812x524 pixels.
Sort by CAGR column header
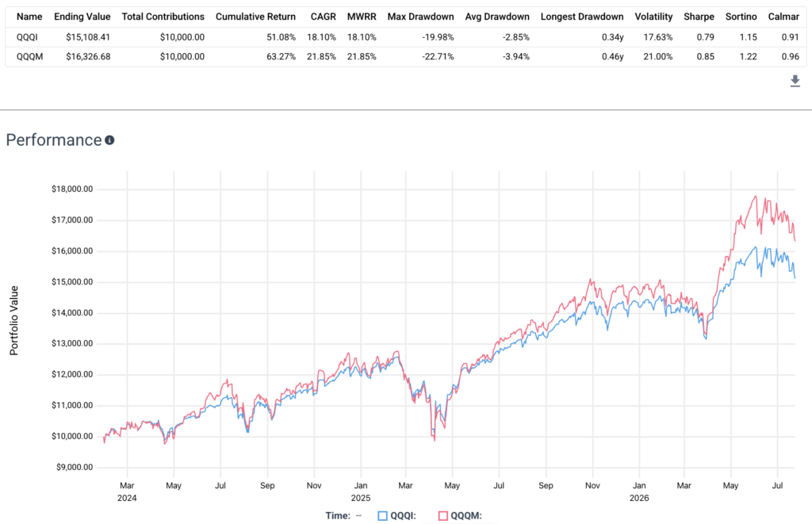pos(324,17)
